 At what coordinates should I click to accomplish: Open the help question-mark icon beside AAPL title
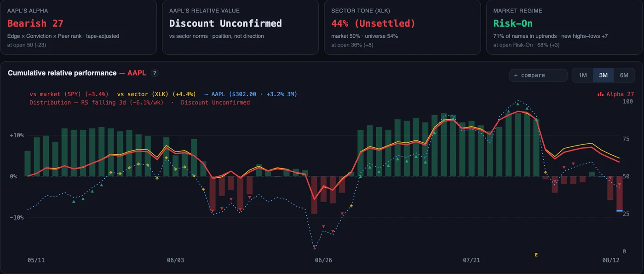[x=155, y=73]
